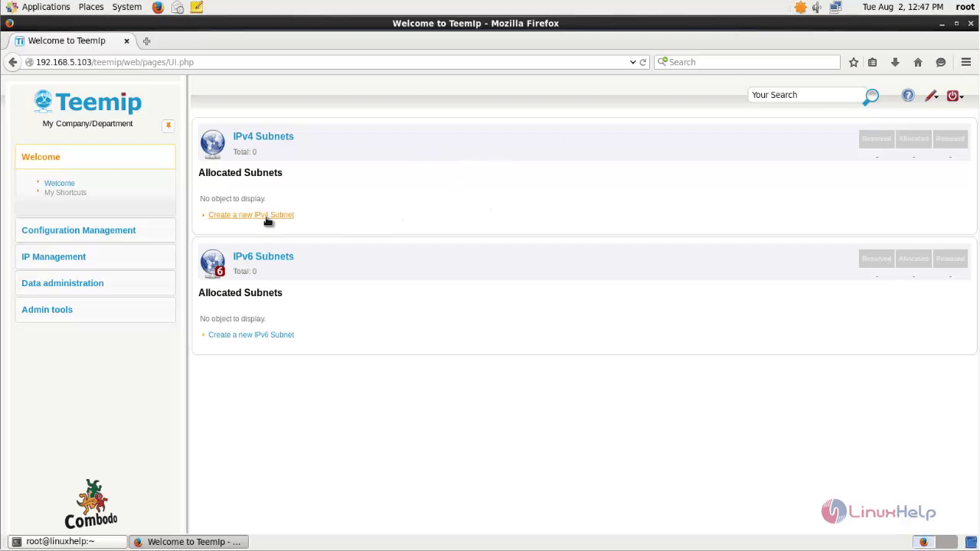This screenshot has width=980, height=551.
Task: Click the IPv6 Allocated counter badge
Action: point(913,259)
